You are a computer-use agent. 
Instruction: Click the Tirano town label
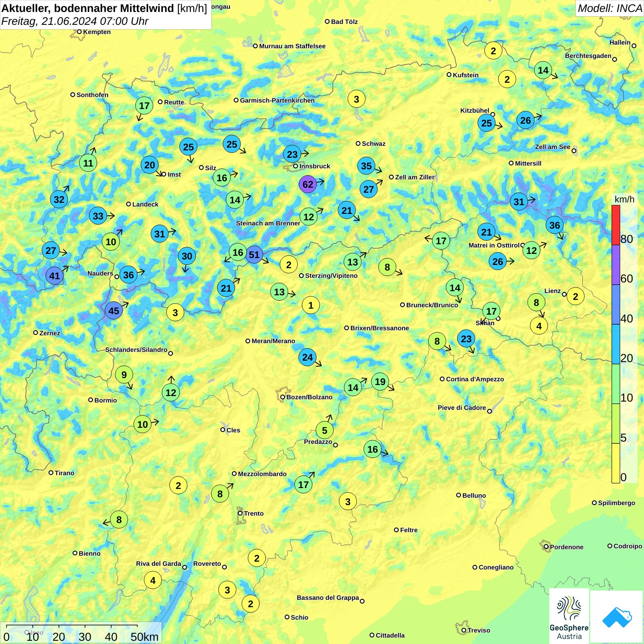click(64, 473)
